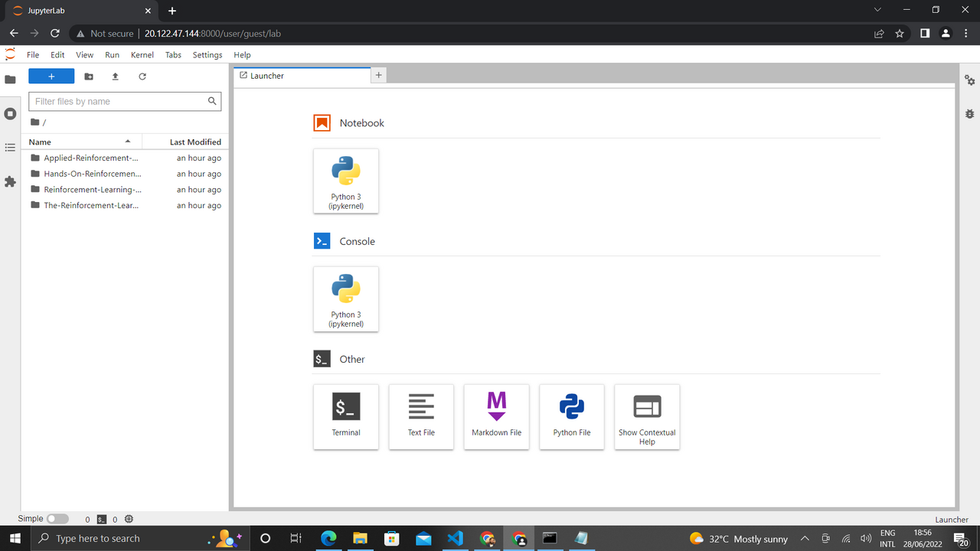Image resolution: width=980 pixels, height=551 pixels.
Task: Expand the browser tab search chevron
Action: click(877, 10)
